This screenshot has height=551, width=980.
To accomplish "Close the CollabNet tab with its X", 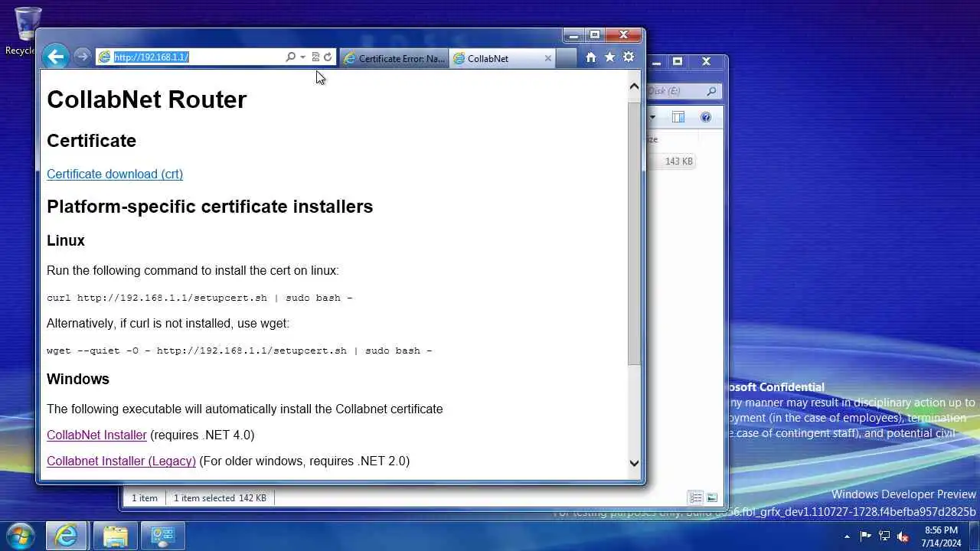I will (x=548, y=58).
